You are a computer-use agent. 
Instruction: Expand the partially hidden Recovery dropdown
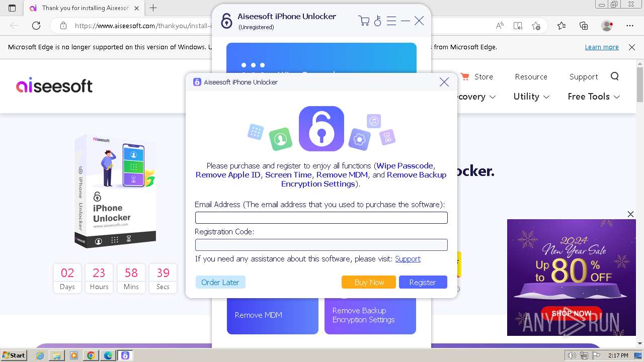pyautogui.click(x=476, y=97)
